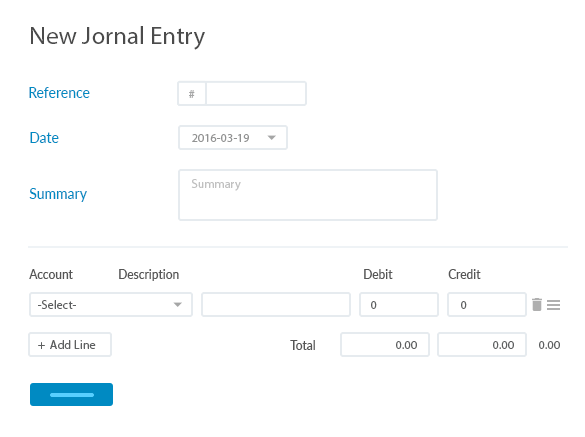The image size is (585, 437).
Task: Click the difference amount beside totals
Action: [x=549, y=345]
